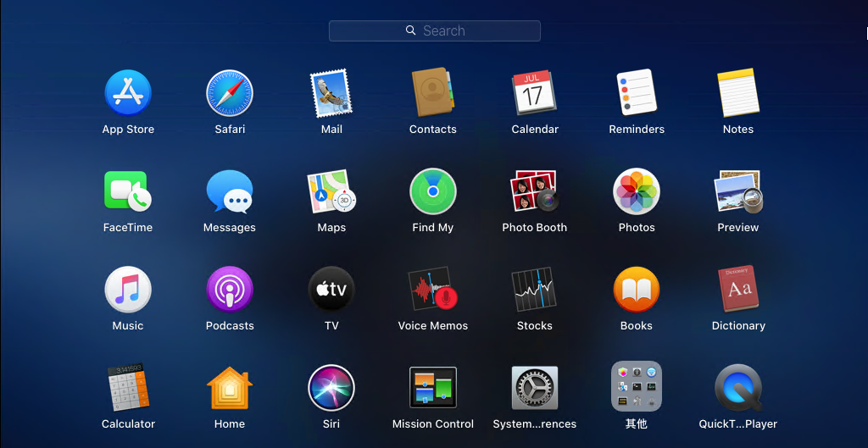Open the Stocks app
Viewport: 868px width, 448px height.
click(535, 290)
